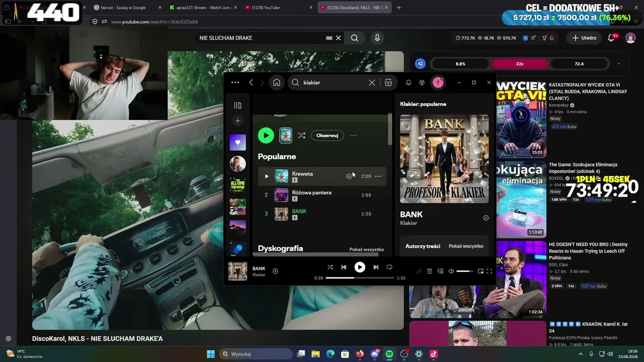The width and height of the screenshot is (644, 362).
Task: Open the Windows Start menu
Action: (211, 354)
